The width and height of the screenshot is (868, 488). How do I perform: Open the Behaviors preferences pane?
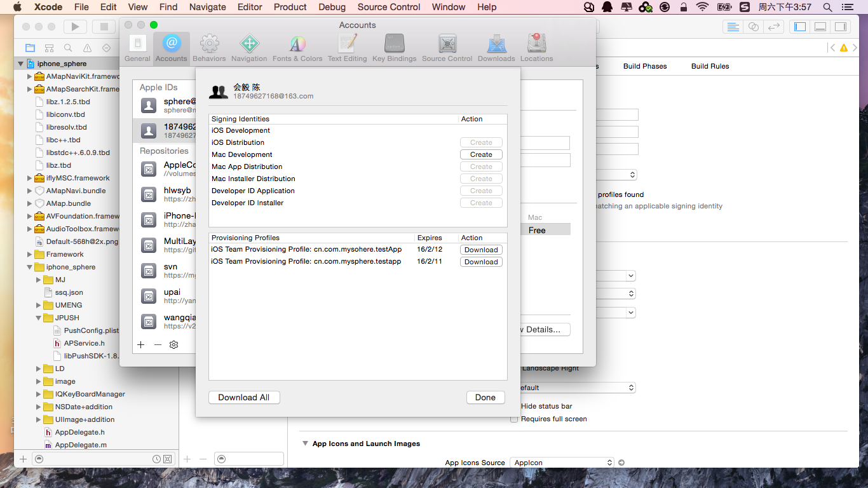point(209,48)
